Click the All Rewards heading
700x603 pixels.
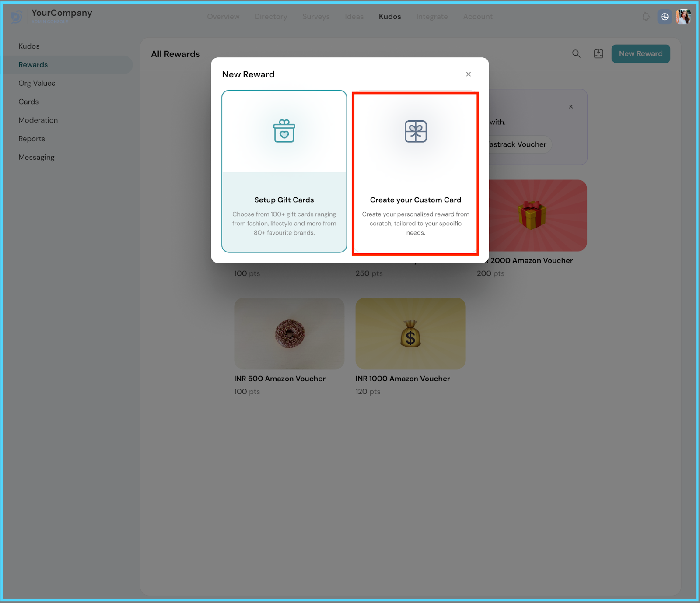pyautogui.click(x=175, y=54)
